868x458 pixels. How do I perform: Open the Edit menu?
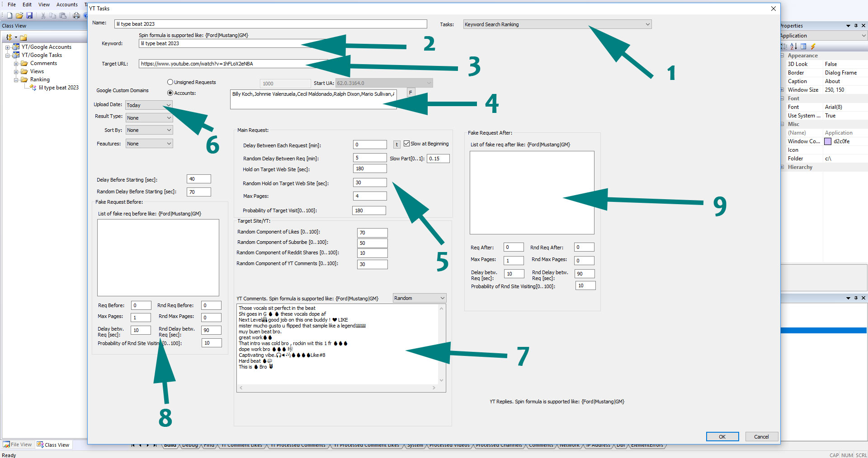pyautogui.click(x=27, y=5)
